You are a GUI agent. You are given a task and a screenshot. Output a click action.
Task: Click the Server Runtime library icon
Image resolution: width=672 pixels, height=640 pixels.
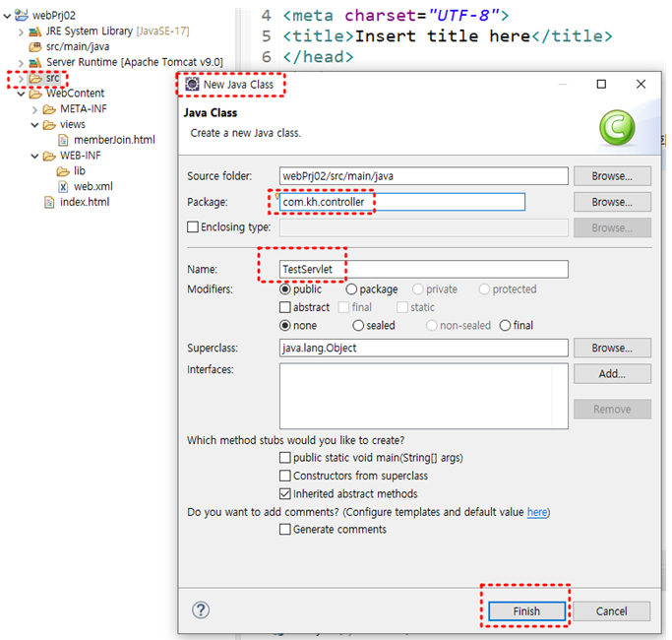(x=35, y=63)
